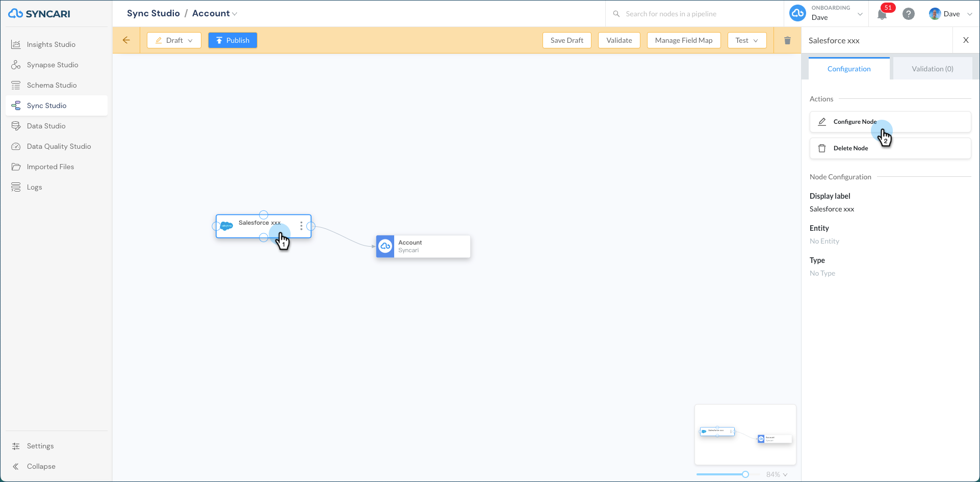Expand the Test dropdown
The height and width of the screenshot is (482, 980).
point(747,40)
